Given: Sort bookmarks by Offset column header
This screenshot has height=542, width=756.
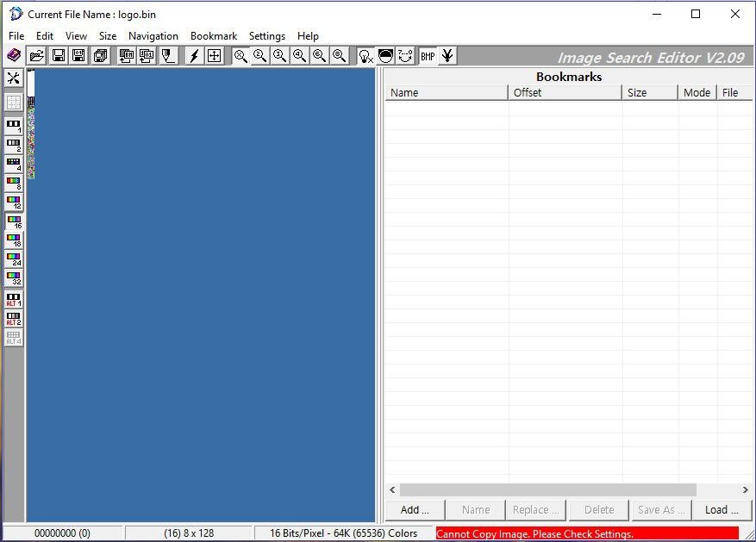Looking at the screenshot, I should pyautogui.click(x=565, y=92).
